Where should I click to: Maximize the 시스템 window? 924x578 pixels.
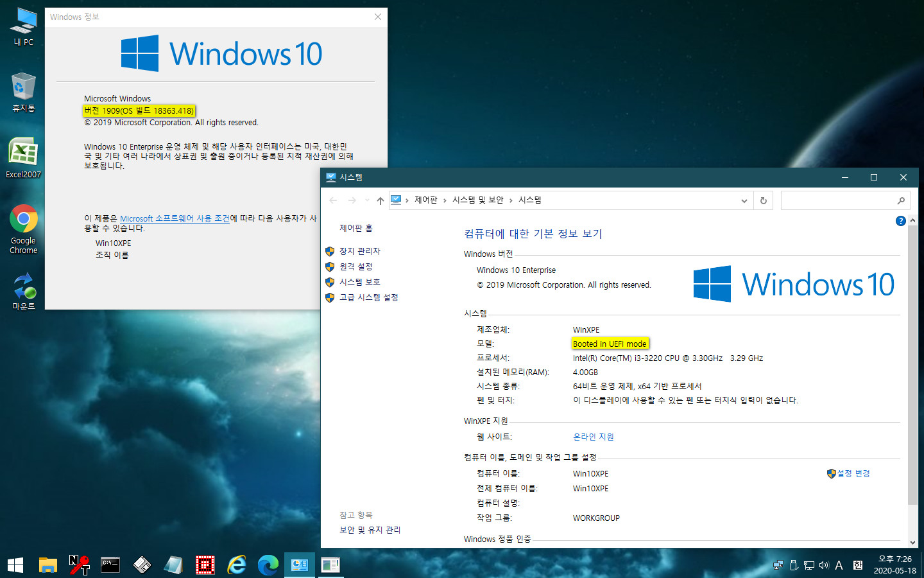[874, 177]
